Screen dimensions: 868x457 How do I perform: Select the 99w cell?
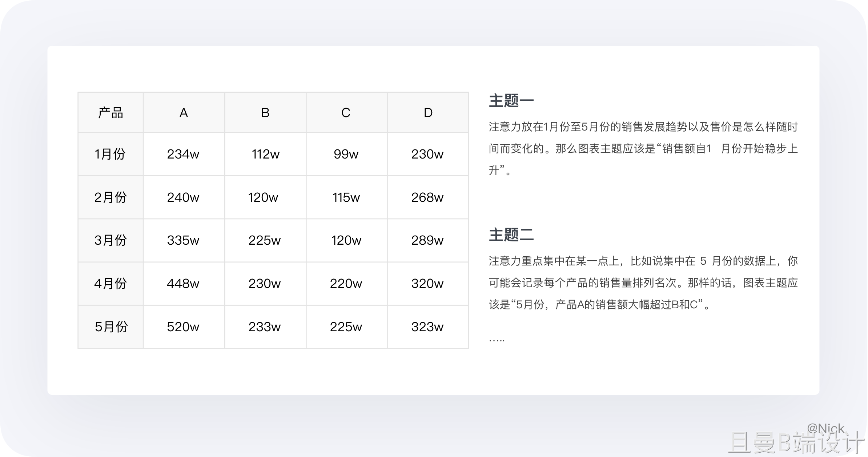347,154
